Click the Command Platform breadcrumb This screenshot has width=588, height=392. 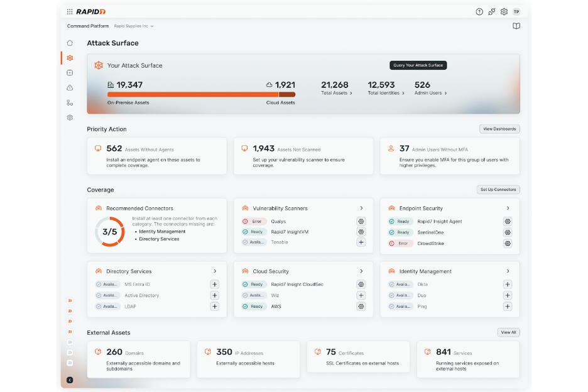(x=87, y=26)
